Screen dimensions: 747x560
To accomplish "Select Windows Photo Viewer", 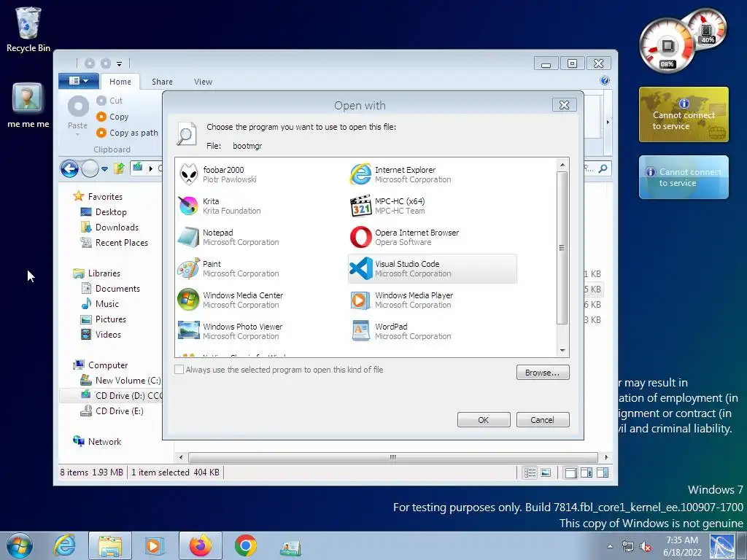I will pyautogui.click(x=260, y=332).
